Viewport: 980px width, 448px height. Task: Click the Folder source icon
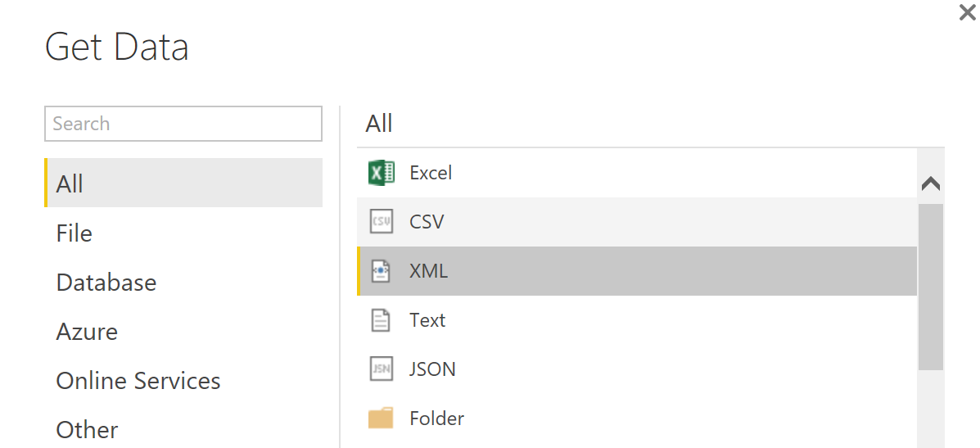(x=381, y=418)
